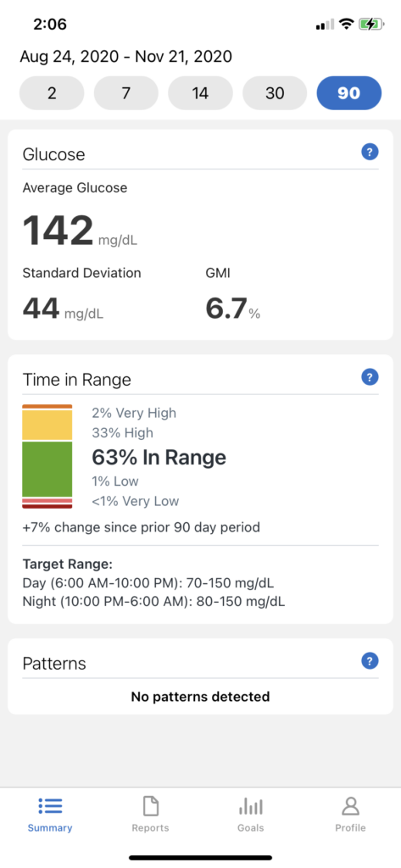Select the 2 day range pill
The width and height of the screenshot is (401, 868).
pyautogui.click(x=52, y=93)
